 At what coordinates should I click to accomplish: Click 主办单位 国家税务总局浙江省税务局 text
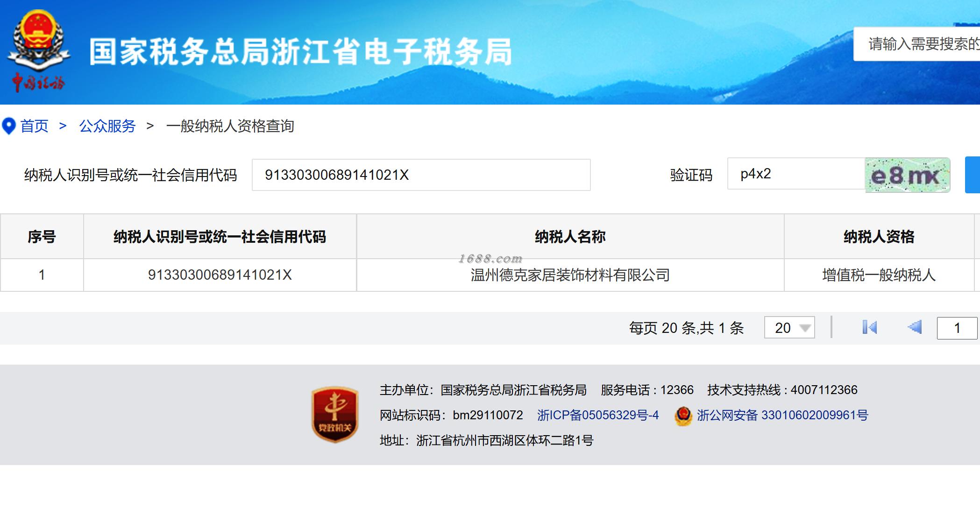483,390
